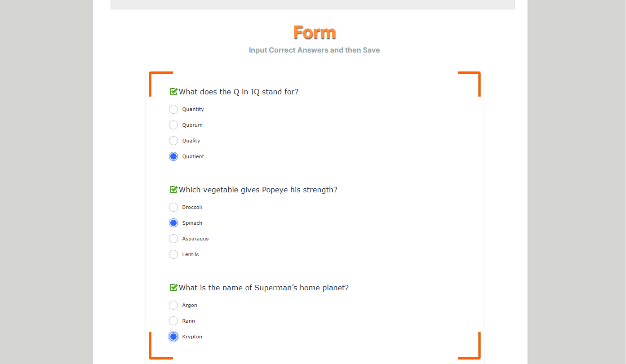Pick the Asparagus option
Screen dimensions: 626x364
tap(173, 239)
